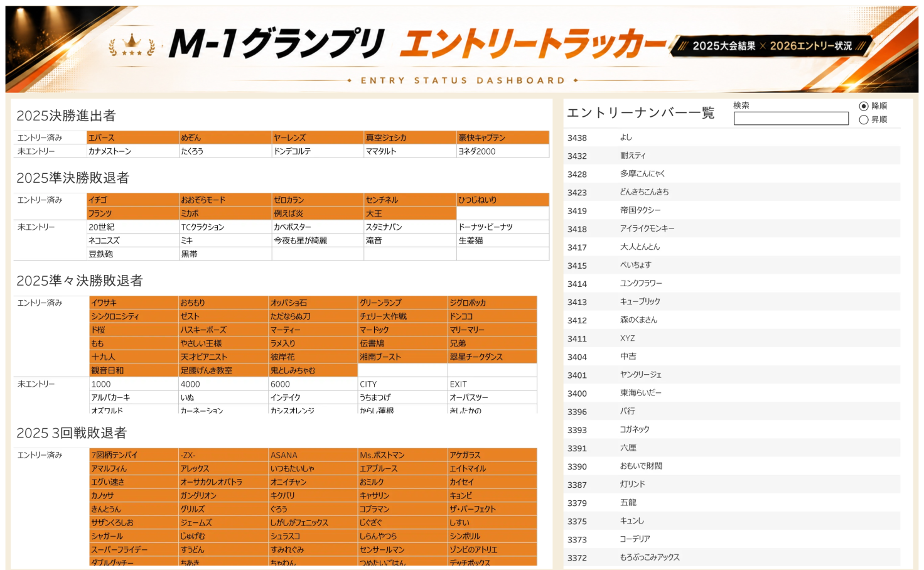The height and width of the screenshot is (570, 924).
Task: Select the シンクロニシティ cell
Action: pyautogui.click(x=134, y=316)
